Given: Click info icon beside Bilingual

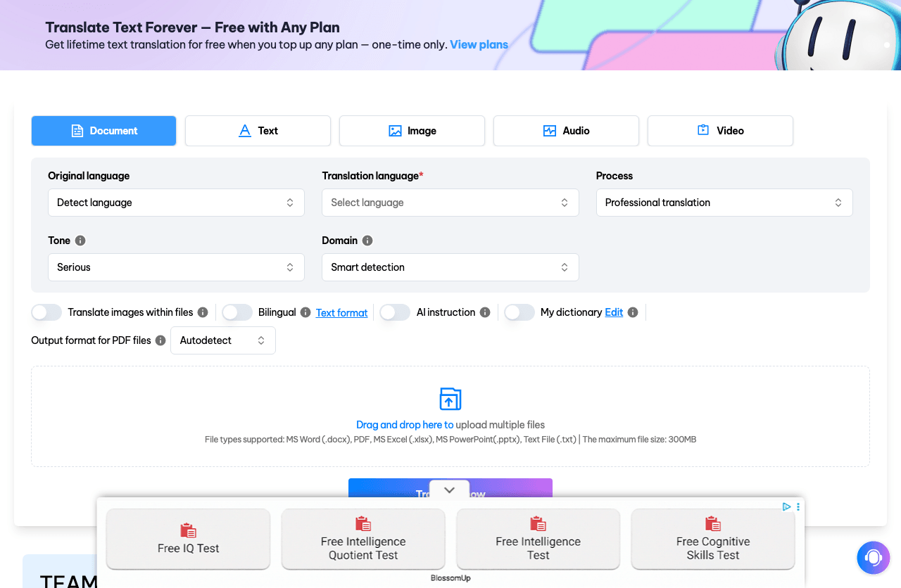Looking at the screenshot, I should [x=305, y=312].
